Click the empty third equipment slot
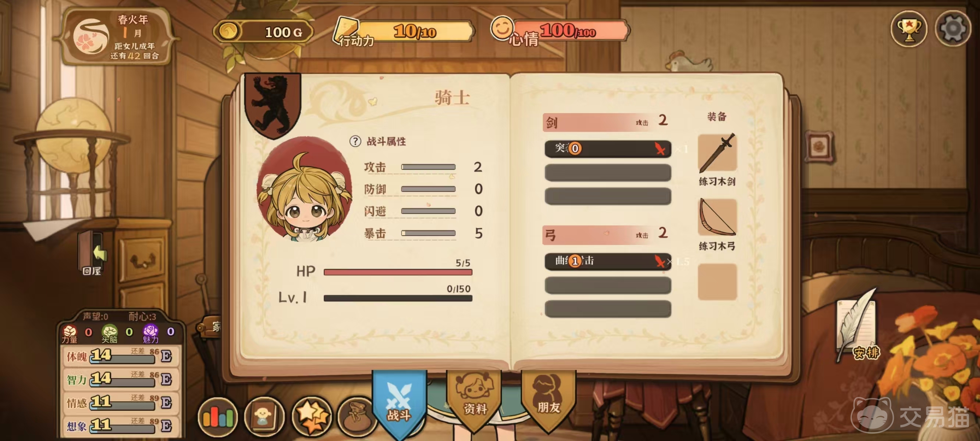980x441 pixels. pos(717,282)
